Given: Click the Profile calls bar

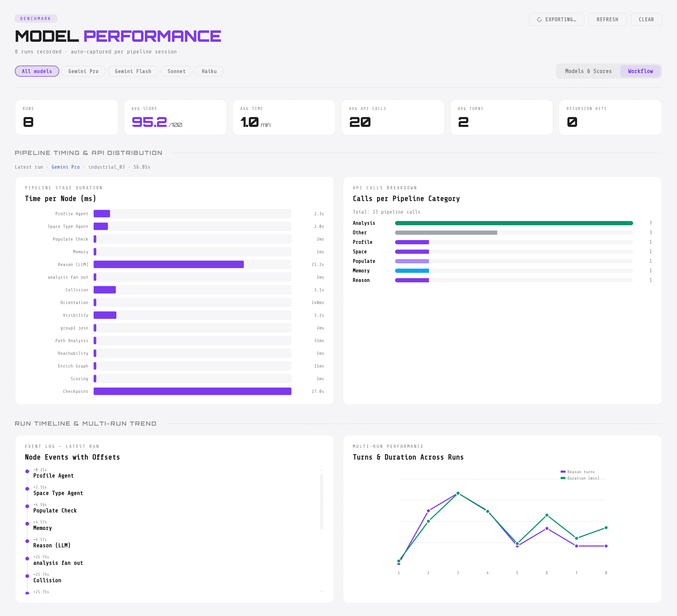Looking at the screenshot, I should 412,242.
